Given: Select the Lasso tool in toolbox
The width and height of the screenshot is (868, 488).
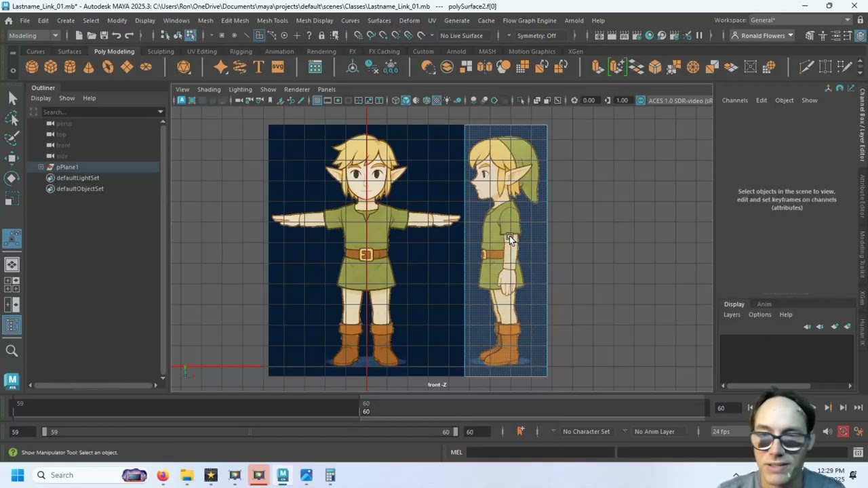Looking at the screenshot, I should point(12,119).
